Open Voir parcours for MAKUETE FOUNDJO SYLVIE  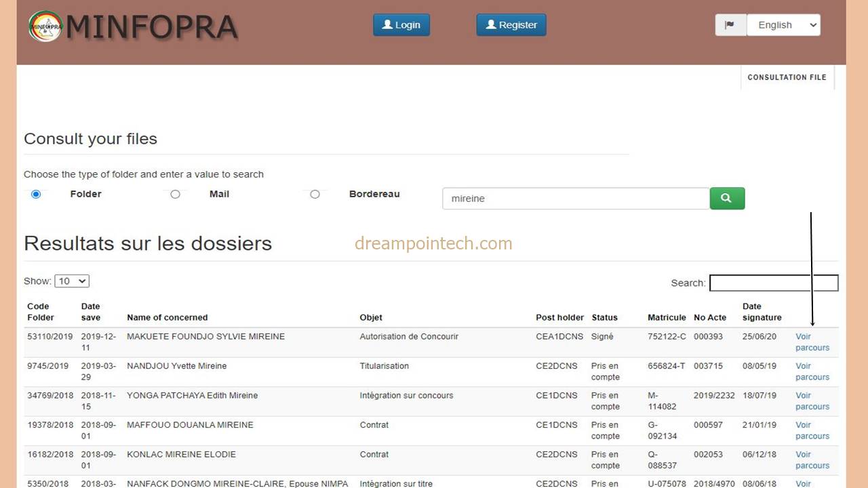coord(812,342)
